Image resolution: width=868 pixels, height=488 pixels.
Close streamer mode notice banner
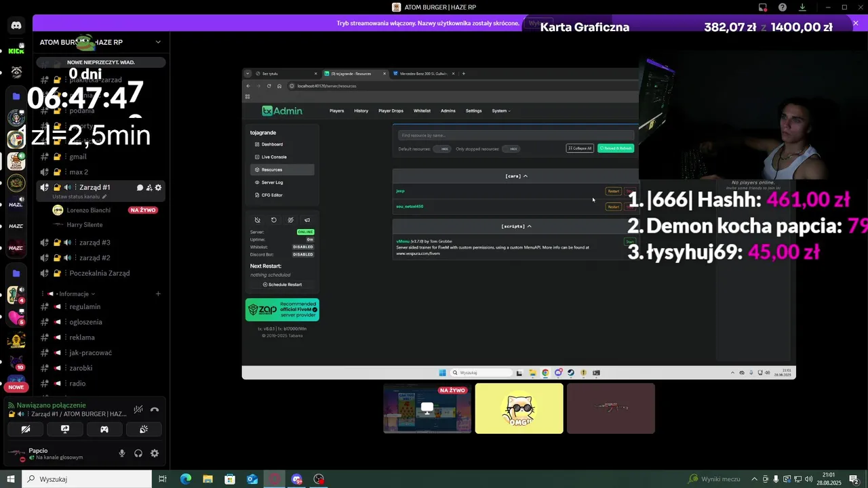(856, 23)
